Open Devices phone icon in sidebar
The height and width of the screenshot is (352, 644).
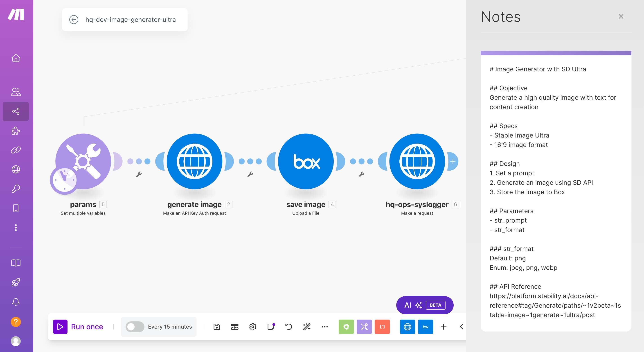[16, 208]
